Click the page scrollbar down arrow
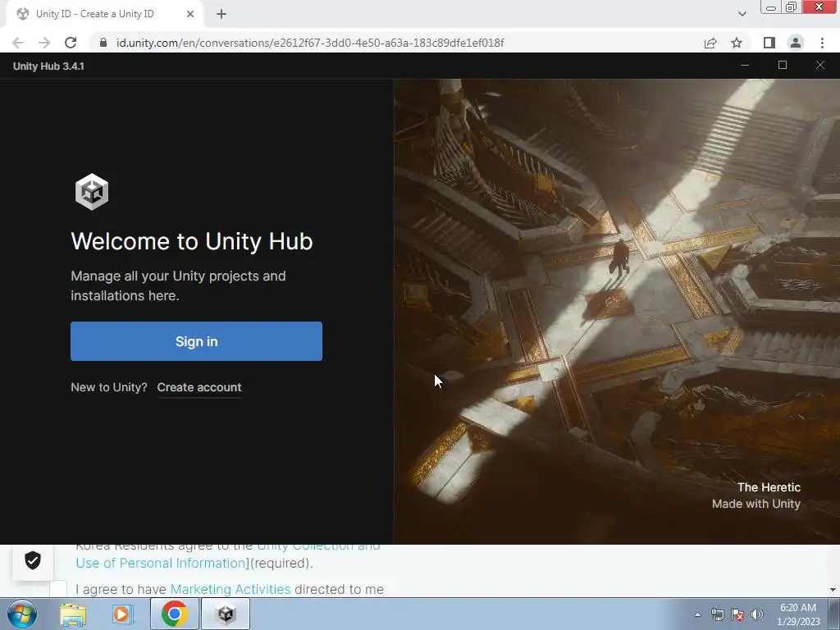The height and width of the screenshot is (630, 840). click(x=833, y=589)
